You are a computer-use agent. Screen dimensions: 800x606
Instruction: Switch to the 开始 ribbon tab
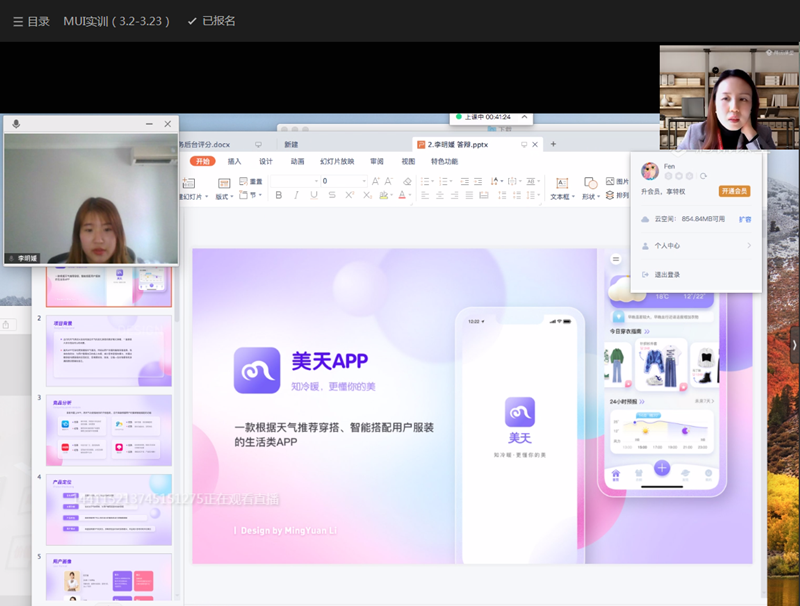[203, 161]
